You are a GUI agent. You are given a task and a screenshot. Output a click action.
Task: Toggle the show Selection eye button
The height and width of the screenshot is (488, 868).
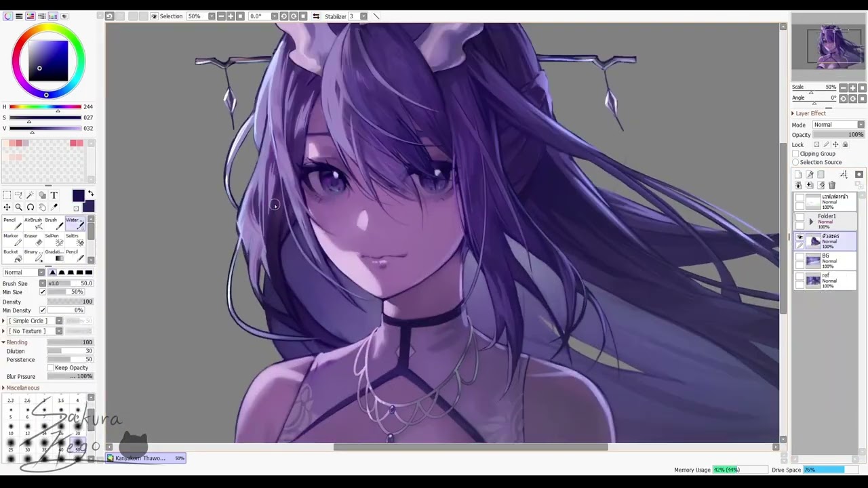pyautogui.click(x=154, y=16)
